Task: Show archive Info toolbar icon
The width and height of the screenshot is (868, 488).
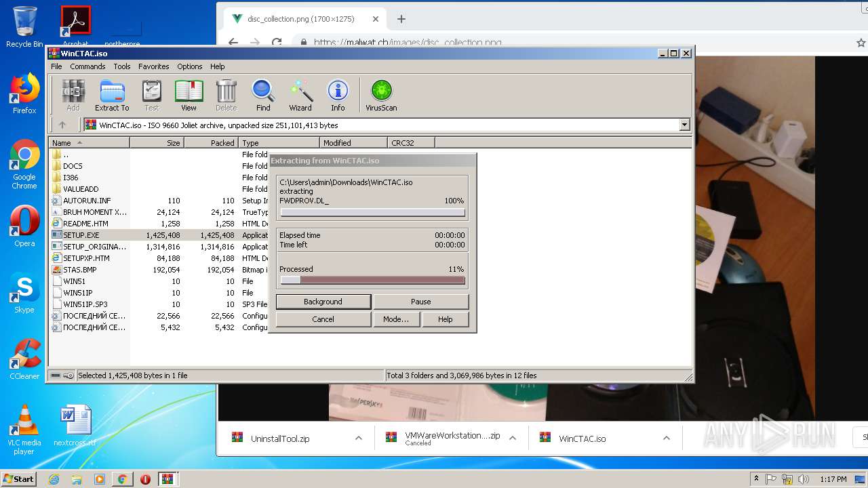Action: point(338,95)
